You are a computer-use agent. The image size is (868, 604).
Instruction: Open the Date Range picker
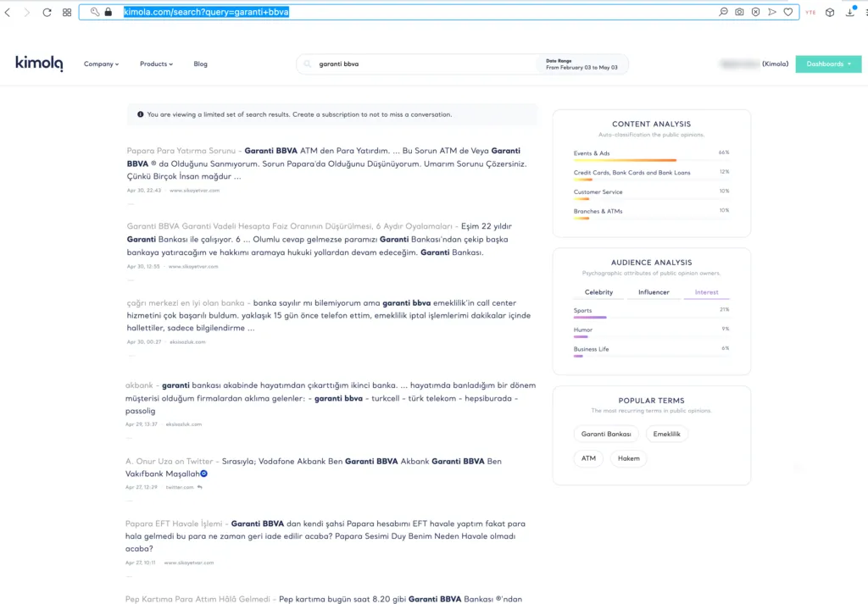click(x=581, y=64)
